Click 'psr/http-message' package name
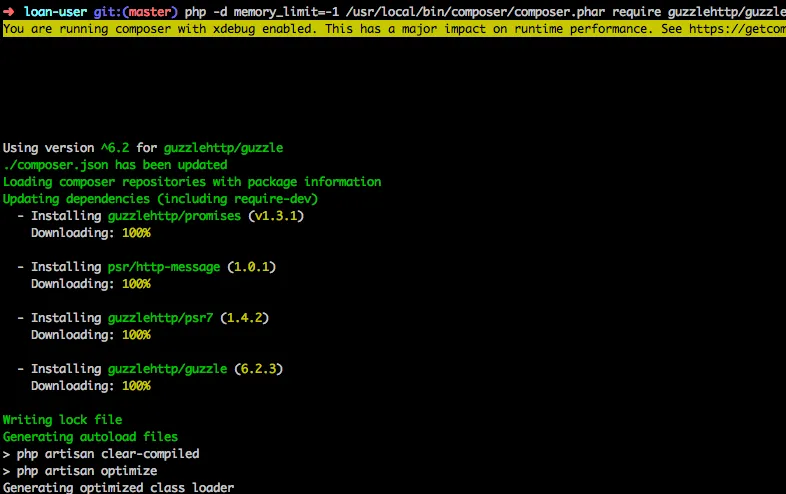Image resolution: width=786 pixels, height=494 pixels. pyautogui.click(x=164, y=267)
